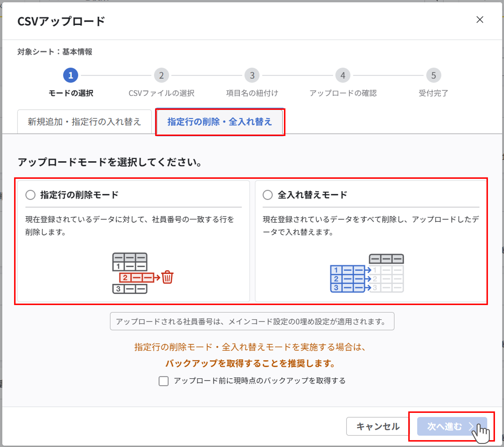
Task: Click the 次へ進む button
Action: 452,426
